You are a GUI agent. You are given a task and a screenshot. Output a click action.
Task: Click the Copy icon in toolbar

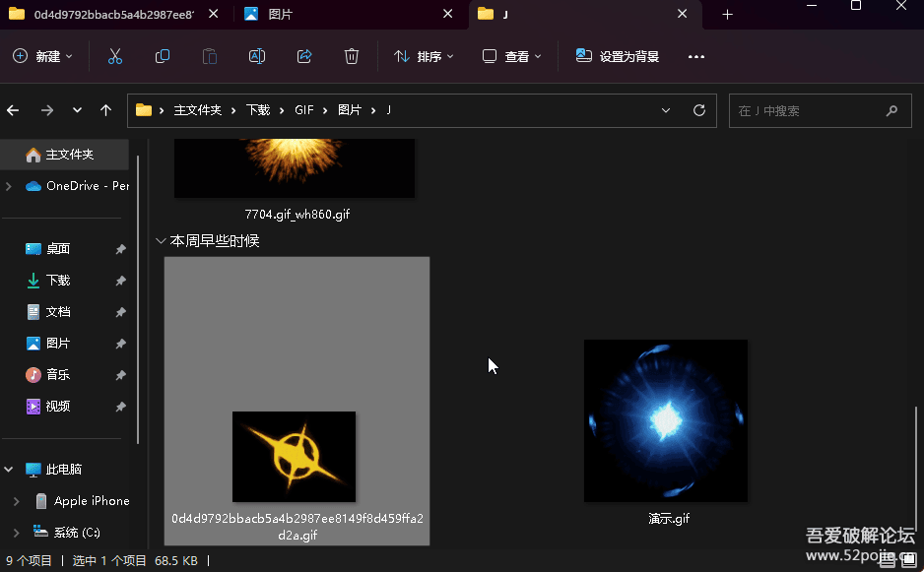(x=163, y=56)
